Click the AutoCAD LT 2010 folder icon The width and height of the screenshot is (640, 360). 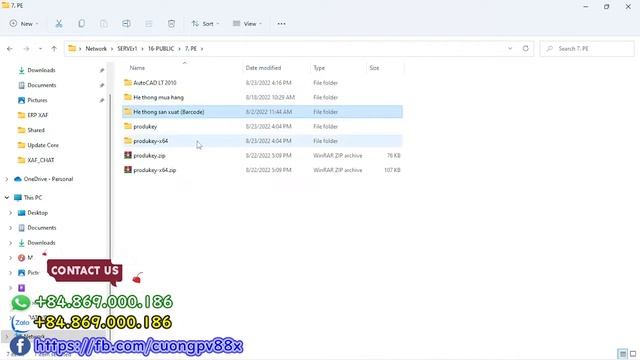[x=128, y=82]
